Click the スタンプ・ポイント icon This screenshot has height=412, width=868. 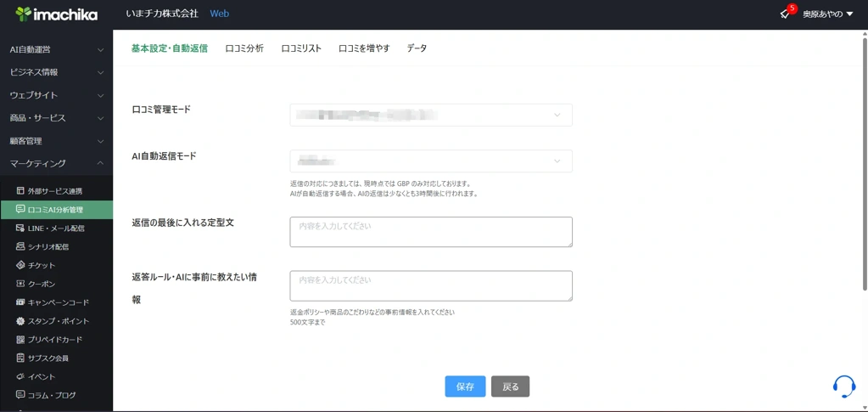coord(20,321)
